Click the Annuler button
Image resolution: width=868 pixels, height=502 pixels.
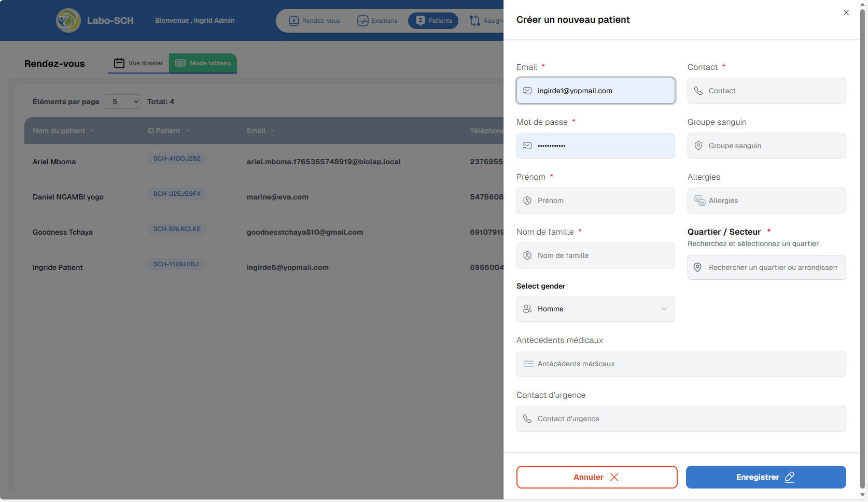point(596,477)
